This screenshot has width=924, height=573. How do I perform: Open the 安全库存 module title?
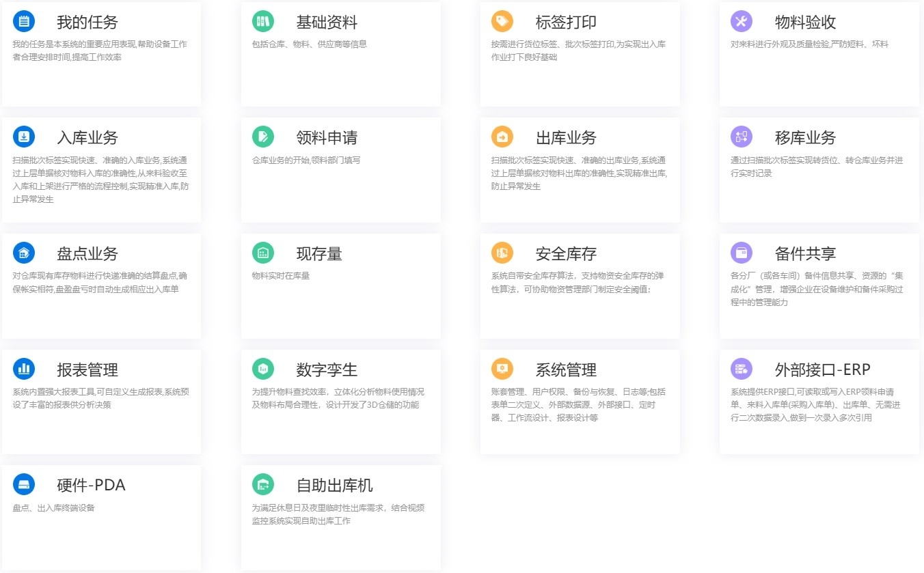[x=566, y=254]
